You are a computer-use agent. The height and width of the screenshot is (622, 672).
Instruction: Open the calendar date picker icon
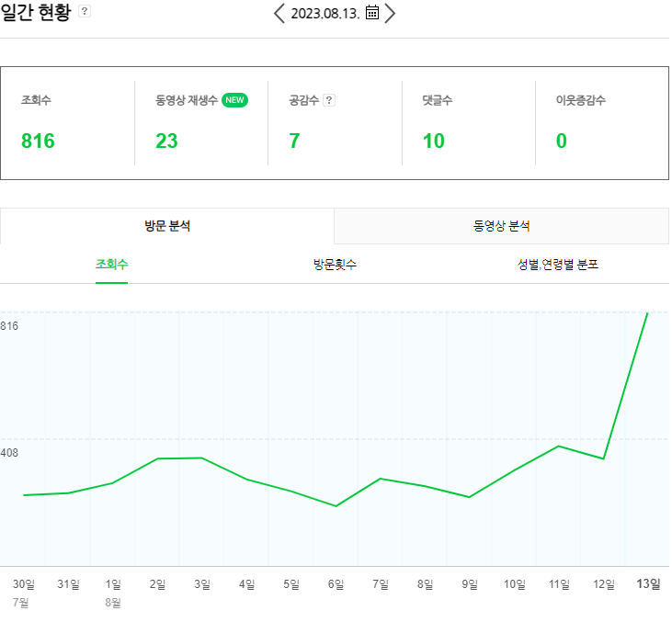coord(372,13)
